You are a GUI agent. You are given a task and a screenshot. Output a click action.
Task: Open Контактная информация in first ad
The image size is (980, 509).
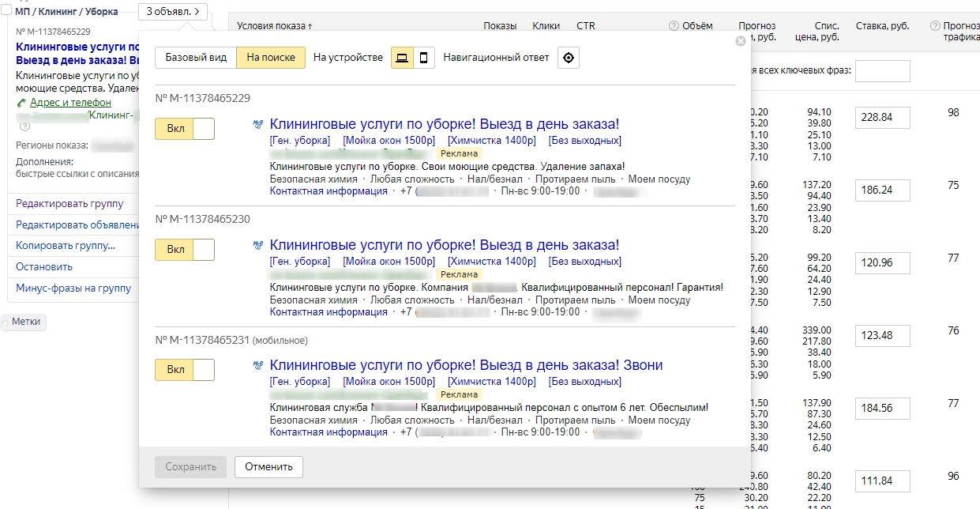coord(329,191)
